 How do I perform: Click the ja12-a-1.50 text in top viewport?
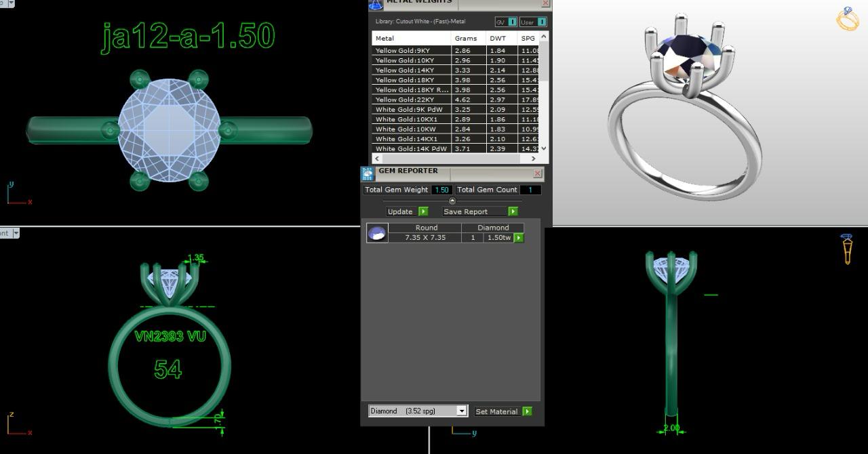click(189, 37)
